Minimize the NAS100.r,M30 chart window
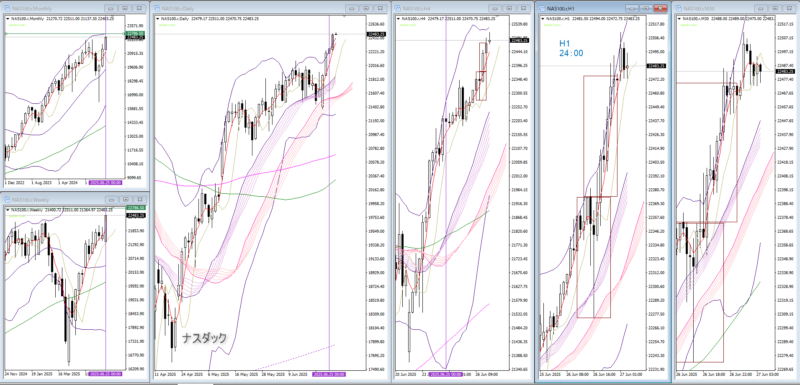The height and width of the screenshot is (385, 800). coord(761,9)
